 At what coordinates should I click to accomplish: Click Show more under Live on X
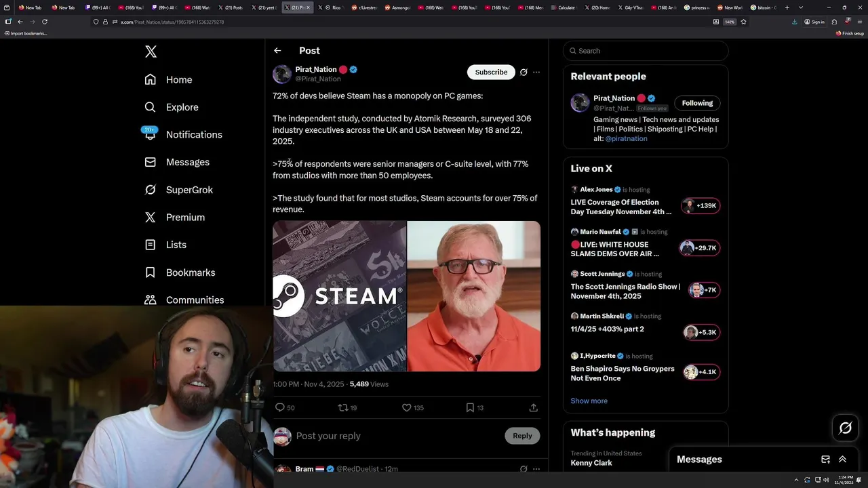tap(589, 401)
